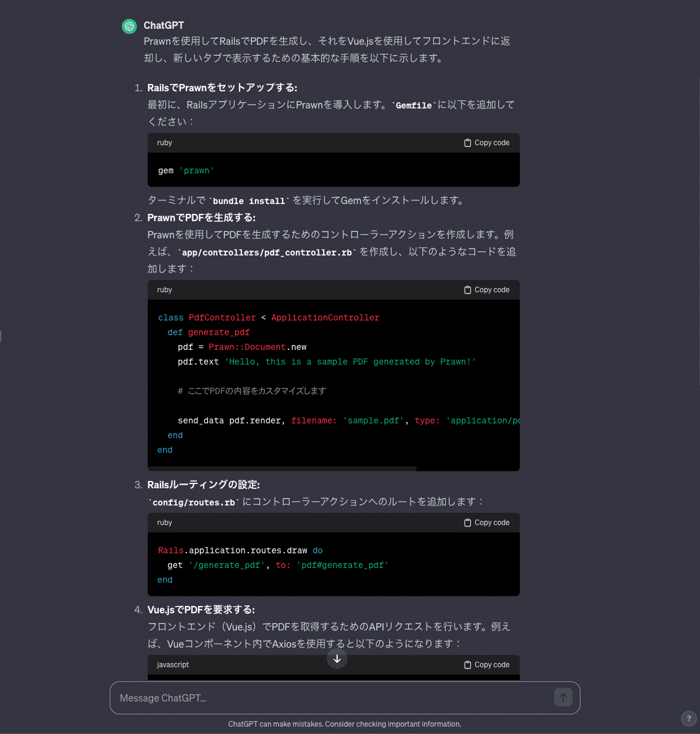Click the code comment 'ここでPDFの内容をカスタマイズします'

coord(252,391)
